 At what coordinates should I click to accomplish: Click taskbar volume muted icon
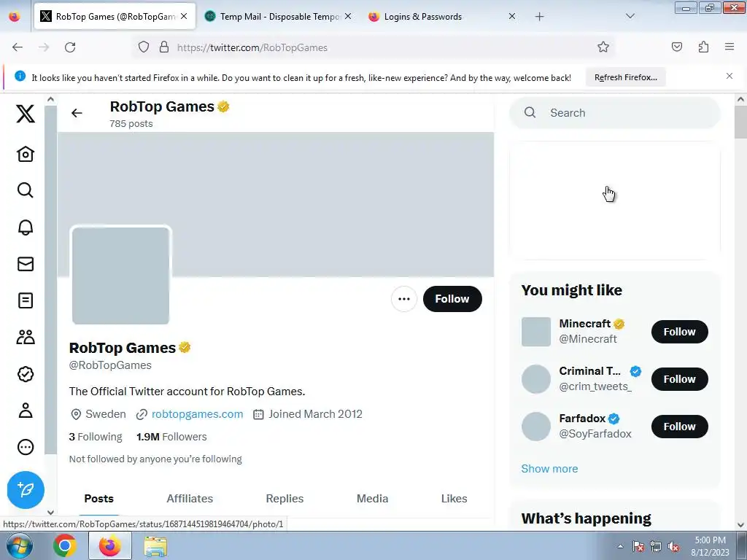pyautogui.click(x=673, y=547)
